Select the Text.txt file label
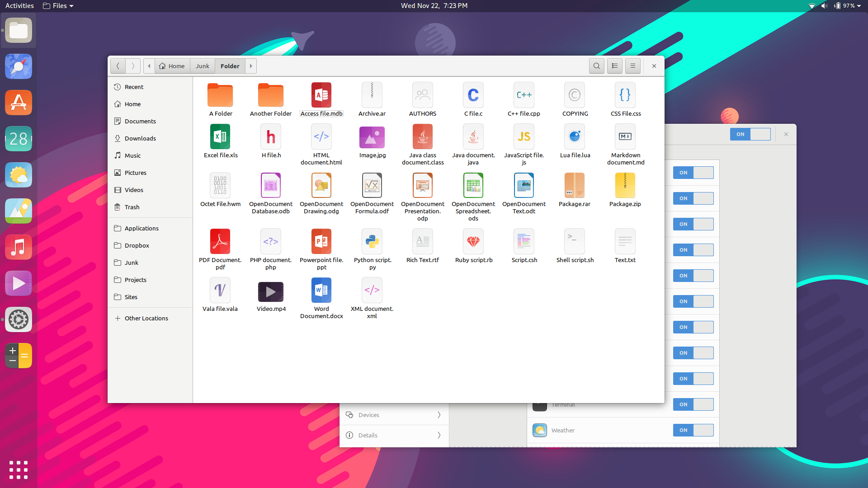This screenshot has height=488, width=868. pos(625,260)
